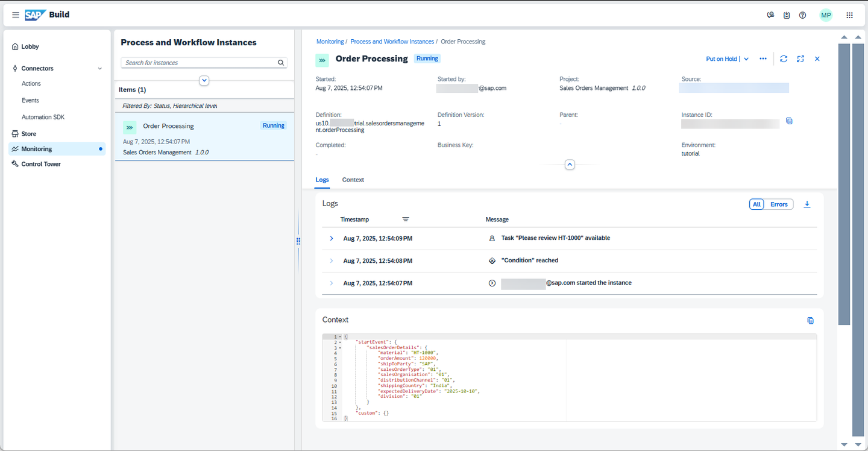Viewport: 868px width, 451px height.
Task: Click the Message column header
Action: (x=497, y=219)
